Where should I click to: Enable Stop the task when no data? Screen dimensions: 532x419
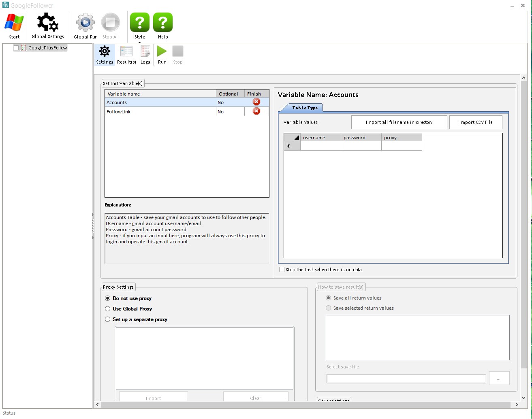tap(282, 270)
